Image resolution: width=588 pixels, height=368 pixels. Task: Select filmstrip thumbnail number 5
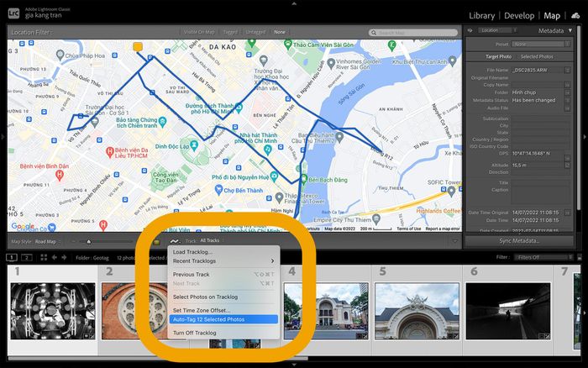pos(417,312)
